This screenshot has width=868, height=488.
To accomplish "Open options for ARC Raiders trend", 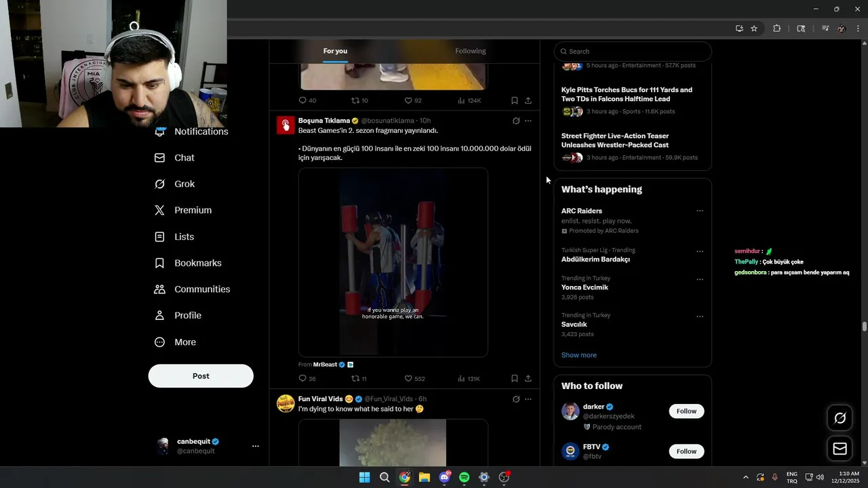I will (700, 211).
